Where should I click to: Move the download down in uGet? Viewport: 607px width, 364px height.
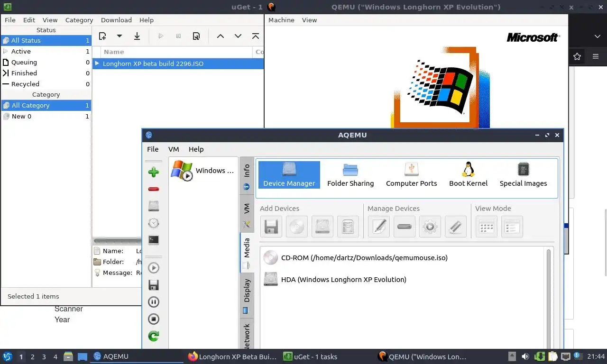click(238, 36)
